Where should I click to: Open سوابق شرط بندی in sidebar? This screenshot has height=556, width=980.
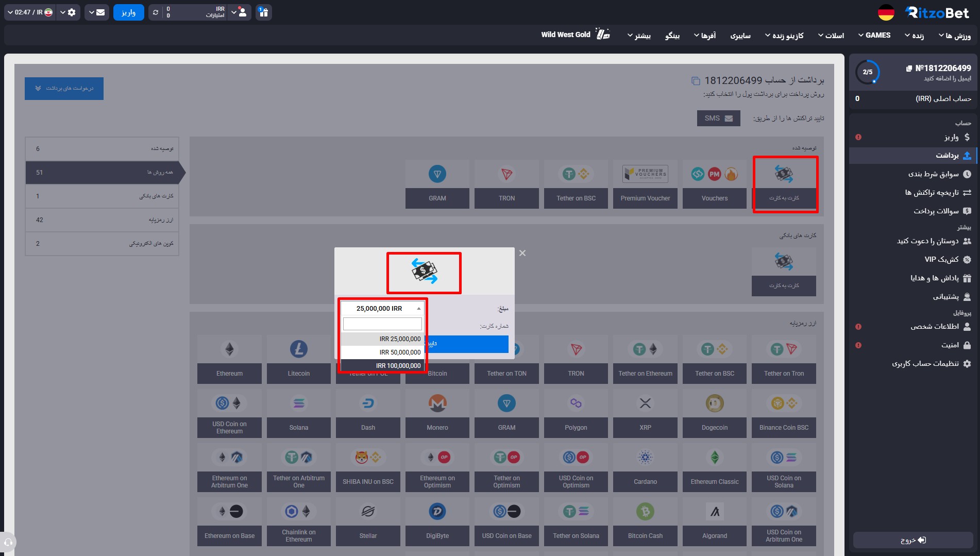pos(913,174)
